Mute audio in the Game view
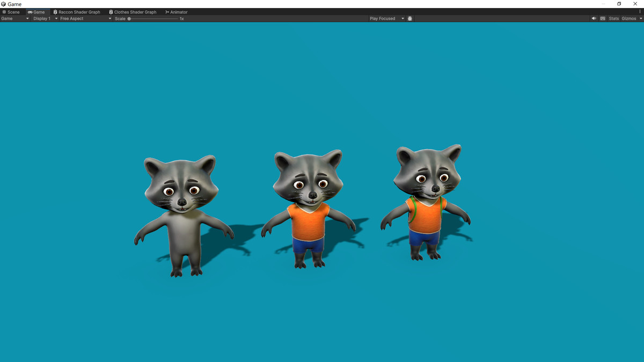The image size is (644, 362). coord(594,18)
